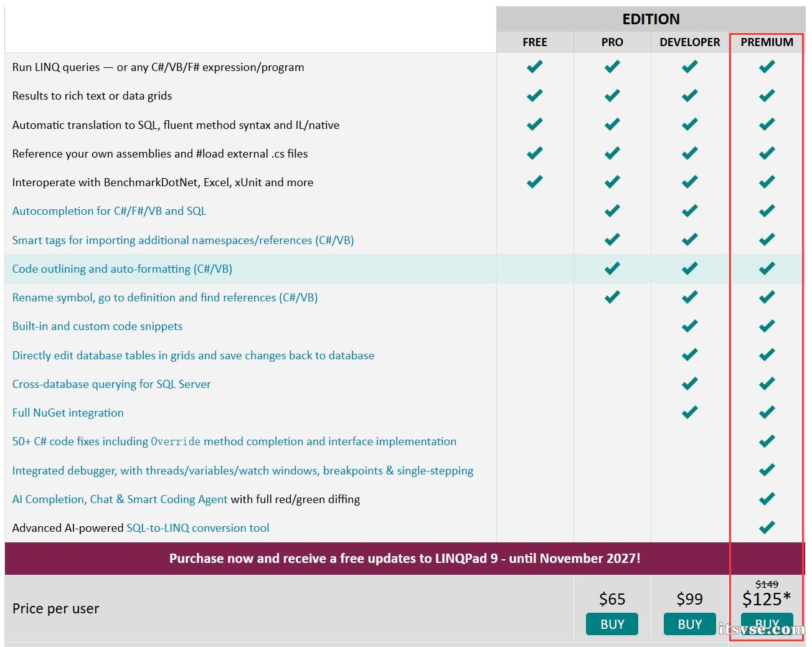Click the Free edition checkmark for Run LINQ queries
Image resolution: width=812 pixels, height=647 pixels.
pyautogui.click(x=534, y=67)
